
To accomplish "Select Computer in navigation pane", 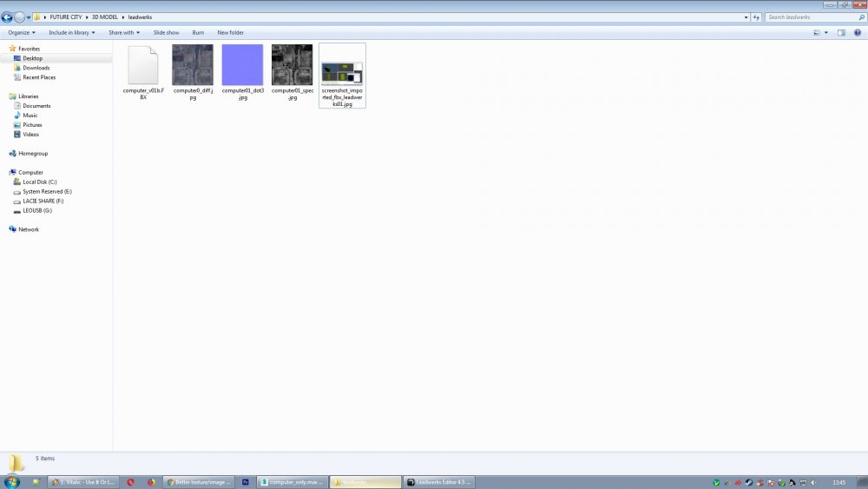I will point(30,172).
